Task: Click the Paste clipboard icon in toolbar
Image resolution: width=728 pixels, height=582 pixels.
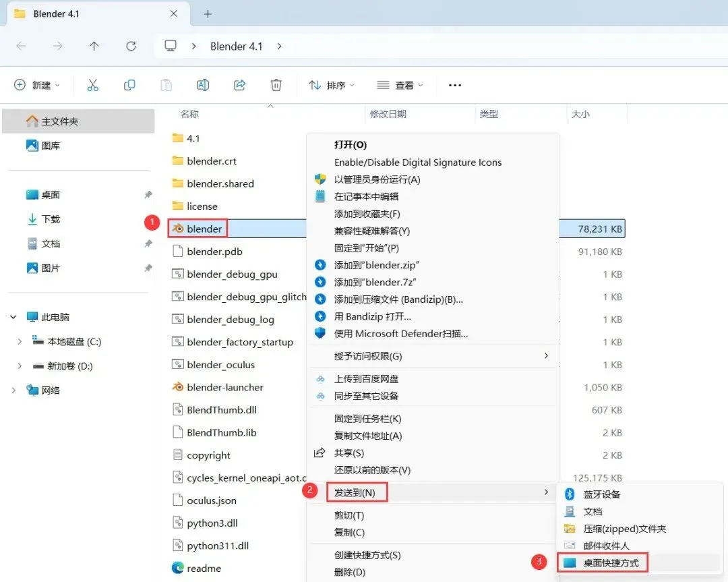Action: pos(166,85)
